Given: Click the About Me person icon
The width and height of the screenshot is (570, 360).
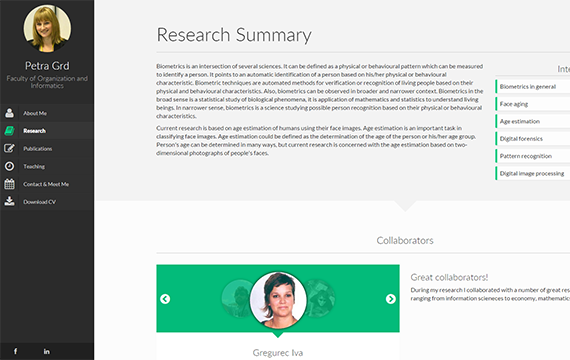Looking at the screenshot, I should click(9, 113).
